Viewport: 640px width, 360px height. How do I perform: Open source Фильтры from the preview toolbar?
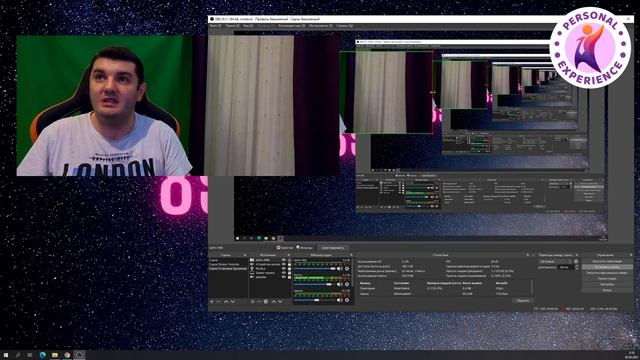tap(305, 247)
